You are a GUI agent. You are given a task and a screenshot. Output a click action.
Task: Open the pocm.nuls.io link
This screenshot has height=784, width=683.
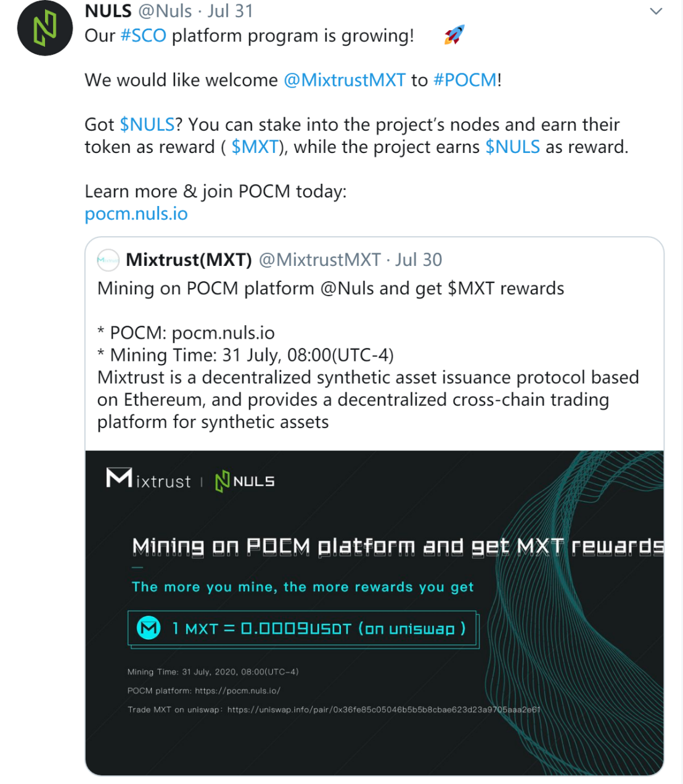tap(136, 213)
